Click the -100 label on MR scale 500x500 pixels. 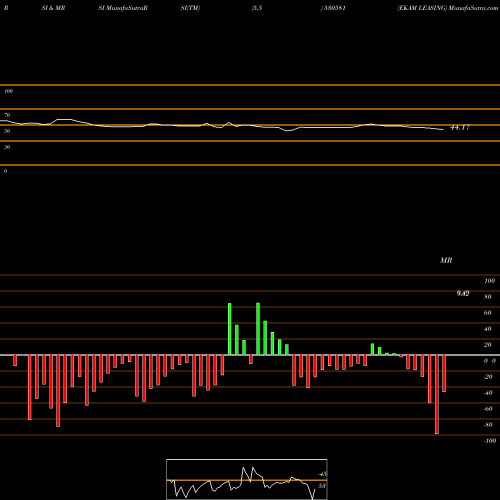pyautogui.click(x=490, y=441)
